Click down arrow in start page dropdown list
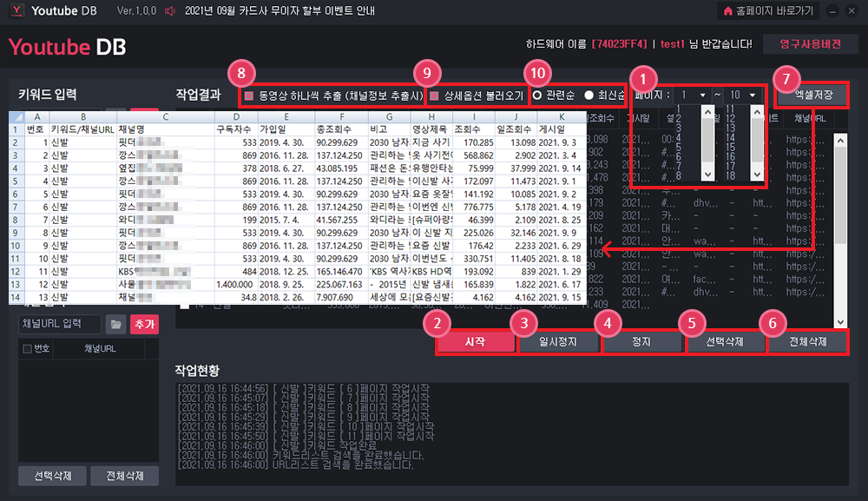 click(x=707, y=175)
